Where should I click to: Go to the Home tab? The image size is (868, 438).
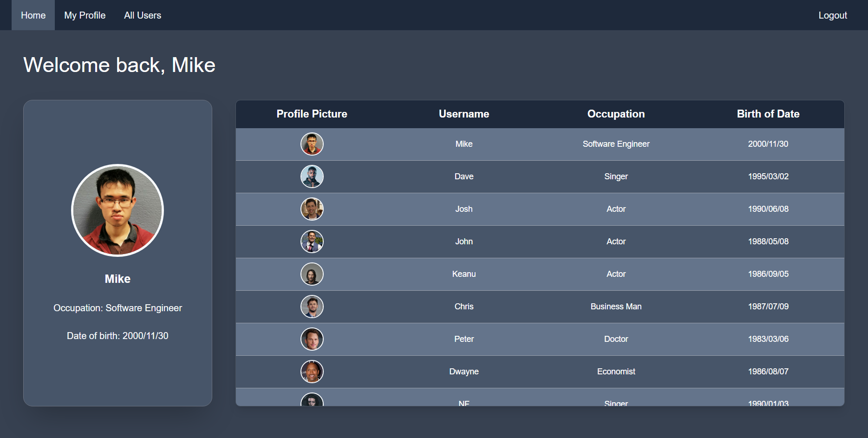tap(33, 15)
